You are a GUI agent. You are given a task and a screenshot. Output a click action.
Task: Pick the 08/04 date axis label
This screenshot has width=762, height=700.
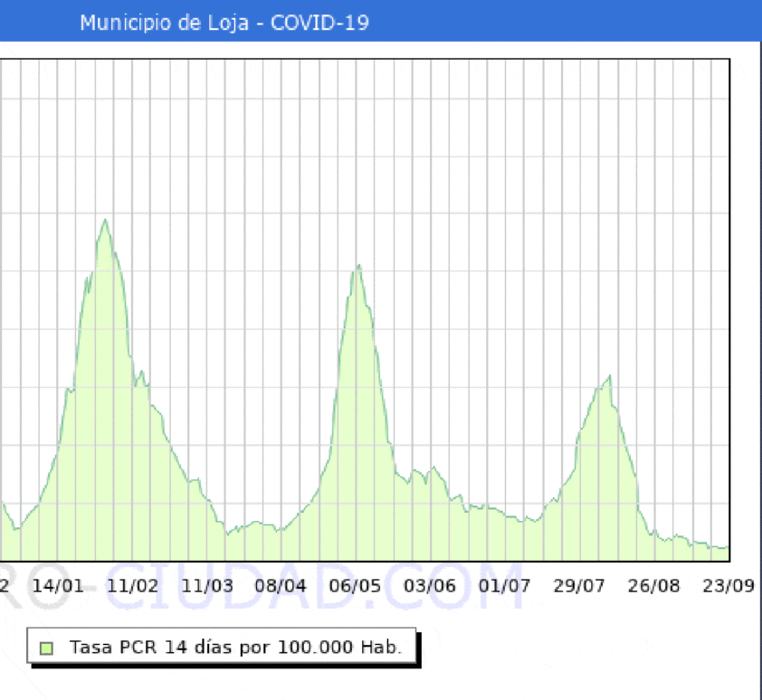pyautogui.click(x=281, y=585)
